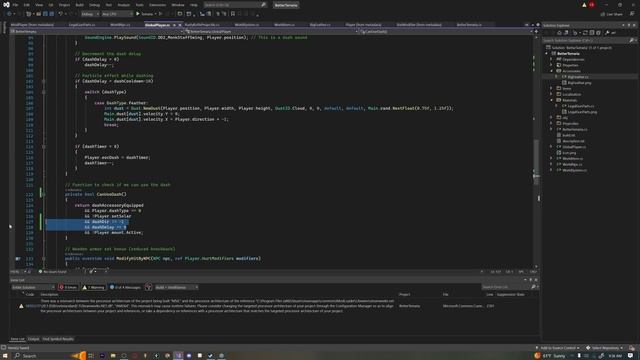
Task: Collapse the BetterTerraria project node
Action: coord(547,53)
